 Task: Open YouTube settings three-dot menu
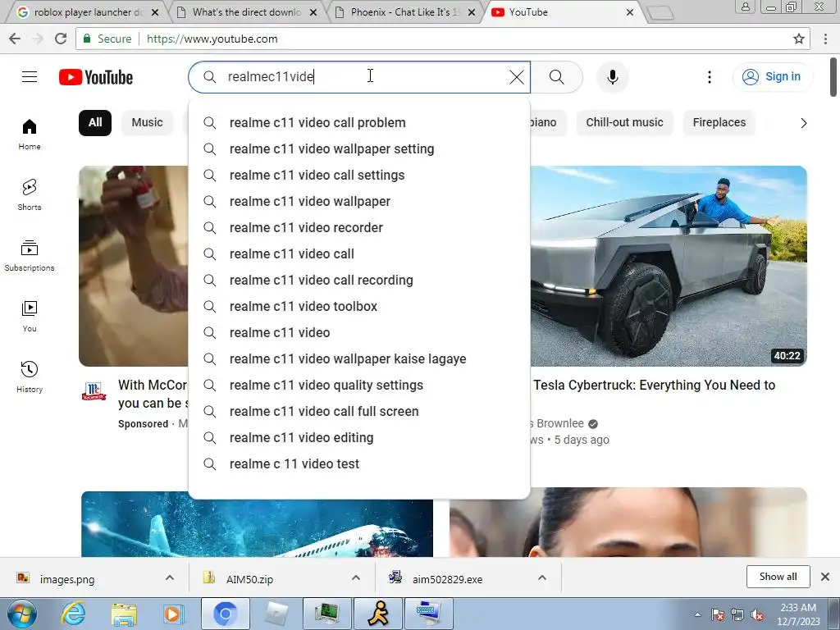(x=710, y=77)
